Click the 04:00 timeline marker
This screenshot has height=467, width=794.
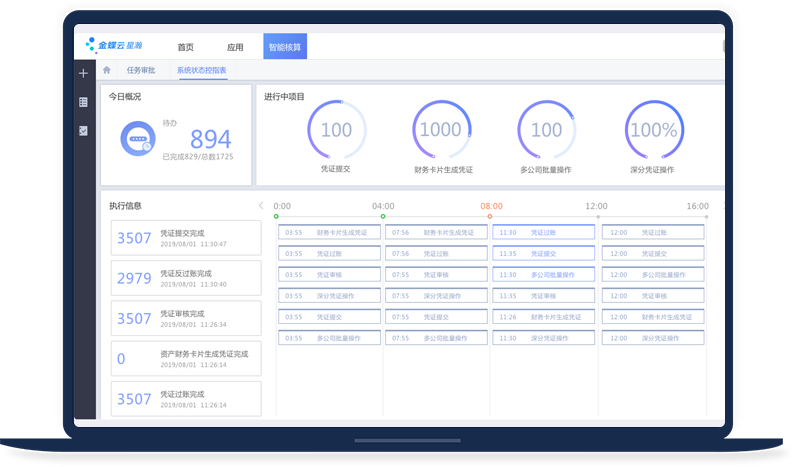click(383, 206)
